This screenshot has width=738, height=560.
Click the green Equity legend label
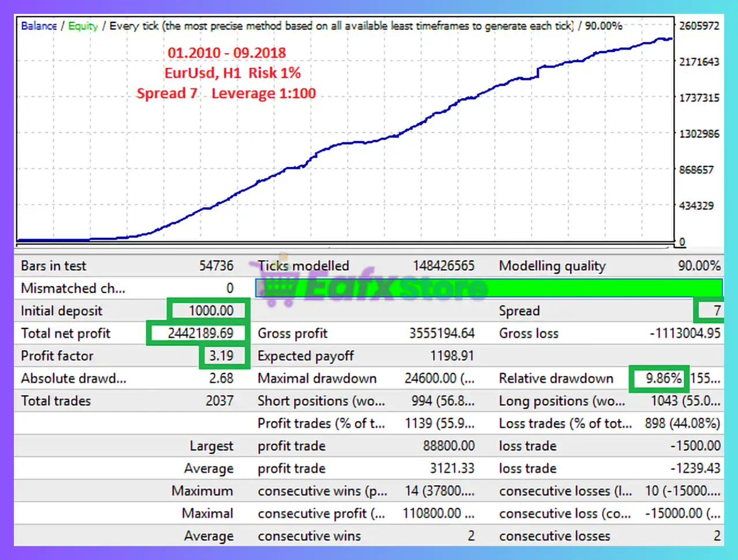click(x=83, y=26)
